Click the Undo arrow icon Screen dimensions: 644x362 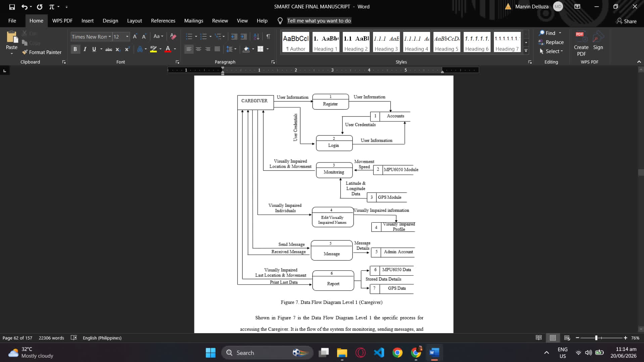pos(24,7)
